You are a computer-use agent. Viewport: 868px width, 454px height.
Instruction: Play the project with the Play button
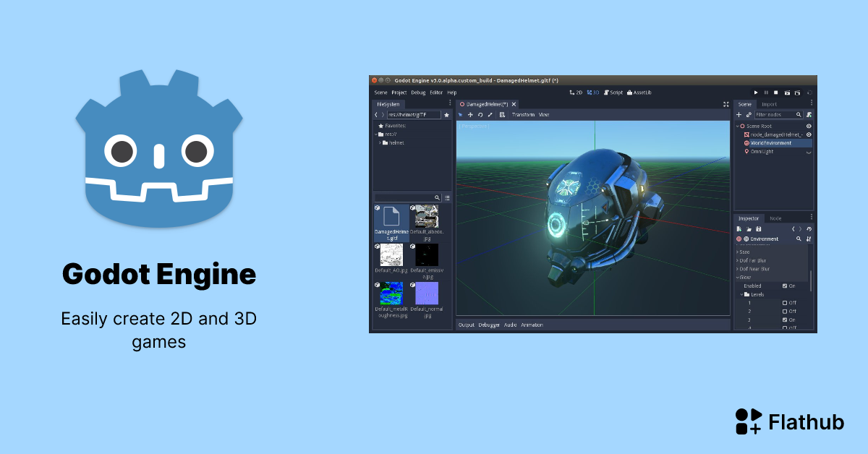756,93
